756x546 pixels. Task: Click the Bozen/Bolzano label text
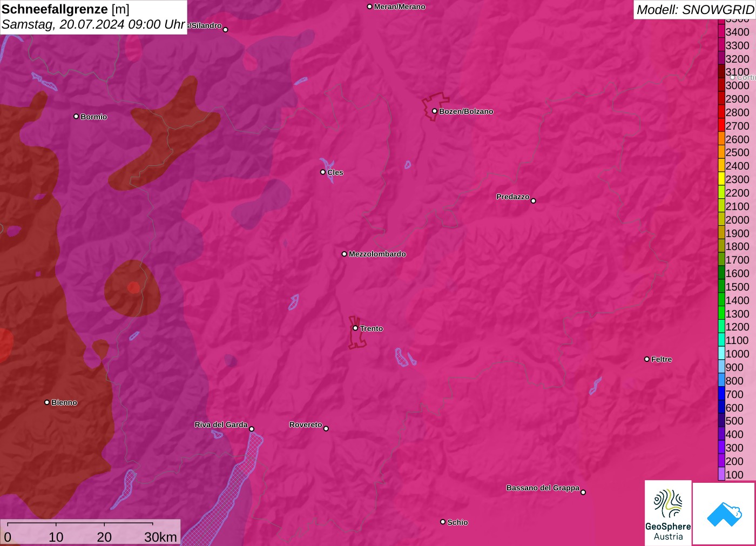(x=466, y=111)
